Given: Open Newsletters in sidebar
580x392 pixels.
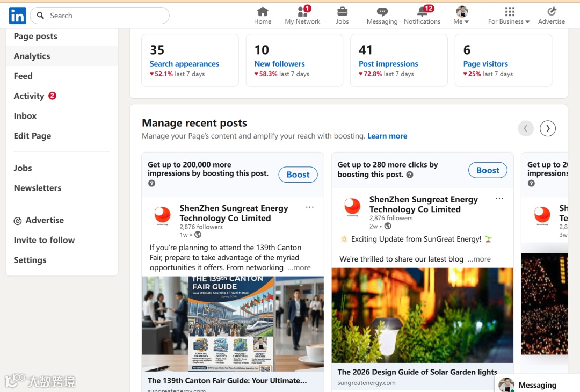Looking at the screenshot, I should pyautogui.click(x=38, y=188).
